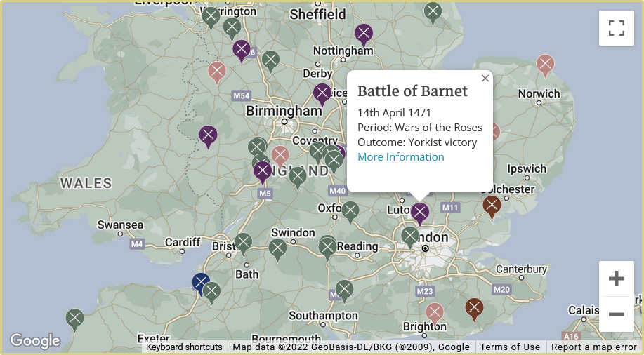Close the Battle of Barnet popup

click(485, 79)
